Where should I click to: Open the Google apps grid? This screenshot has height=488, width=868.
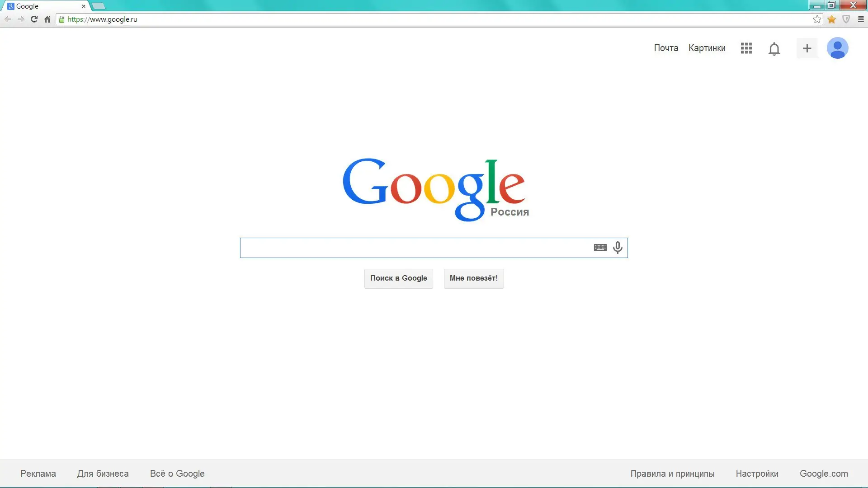point(746,48)
